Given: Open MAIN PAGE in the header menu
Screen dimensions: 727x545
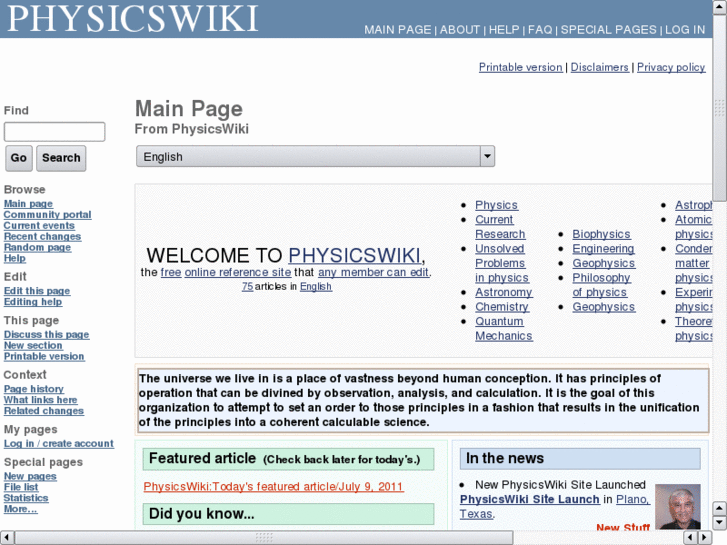Looking at the screenshot, I should pyautogui.click(x=397, y=30).
